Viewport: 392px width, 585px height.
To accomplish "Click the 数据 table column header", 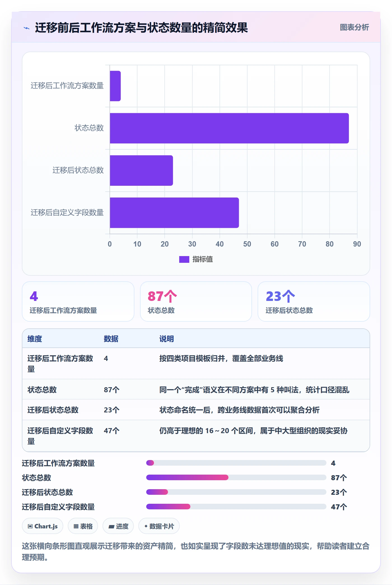I will point(111,339).
